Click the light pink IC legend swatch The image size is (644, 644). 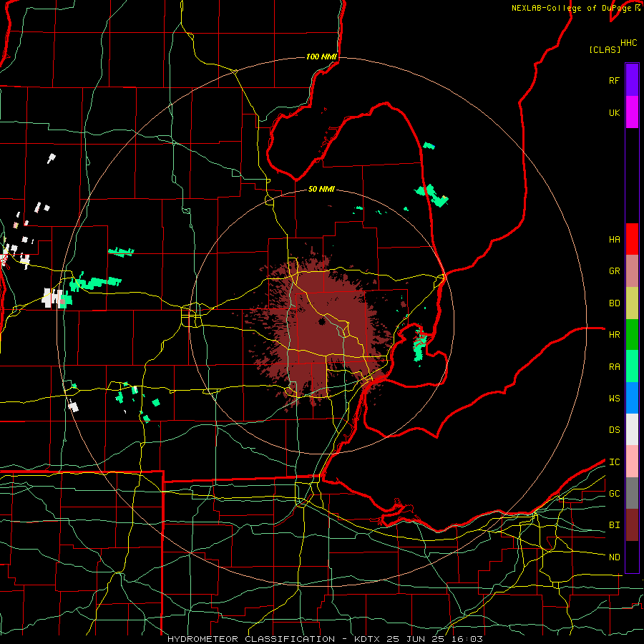coord(632,462)
